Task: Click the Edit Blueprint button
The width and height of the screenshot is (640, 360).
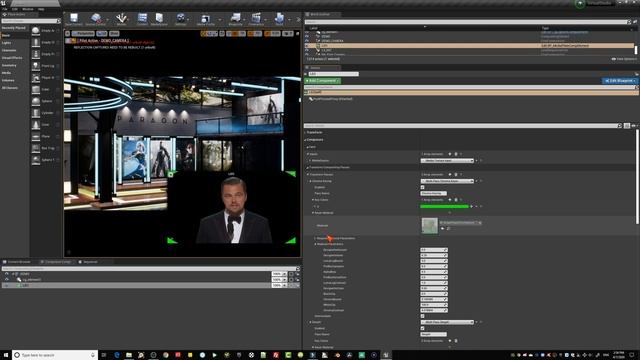Action: tap(620, 81)
